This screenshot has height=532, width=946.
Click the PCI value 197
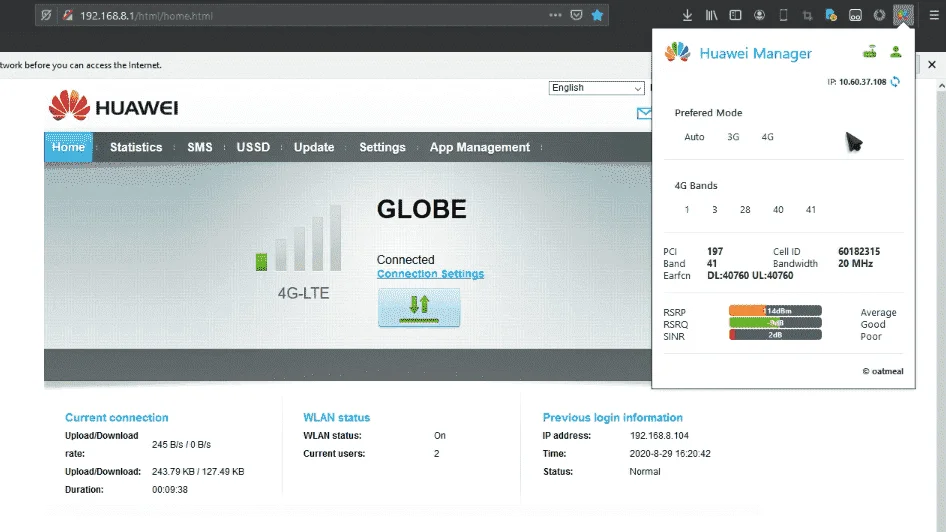(x=715, y=252)
